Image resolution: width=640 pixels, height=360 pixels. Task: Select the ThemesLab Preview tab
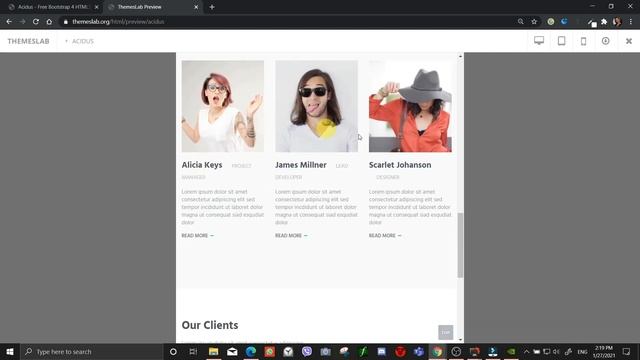coord(151,7)
